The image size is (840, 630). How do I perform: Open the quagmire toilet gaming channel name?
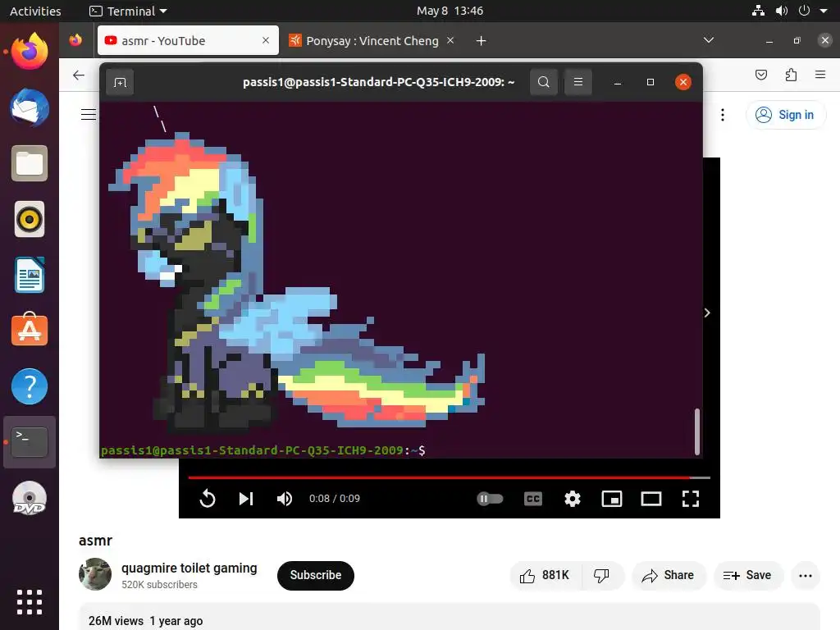[189, 568]
